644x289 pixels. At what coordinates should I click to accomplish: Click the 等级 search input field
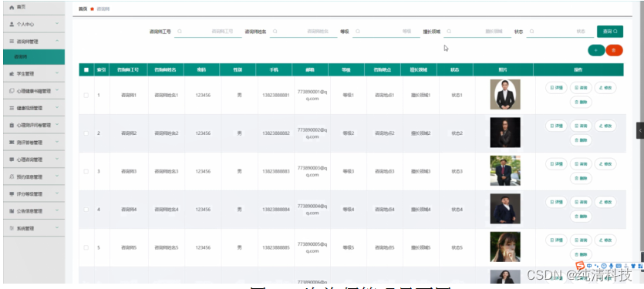[386, 31]
